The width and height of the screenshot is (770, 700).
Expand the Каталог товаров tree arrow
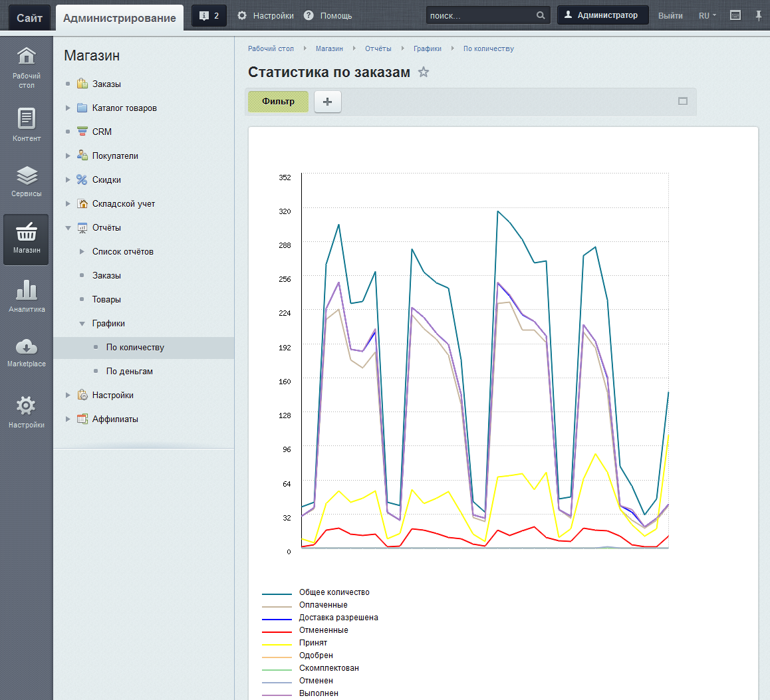click(68, 108)
